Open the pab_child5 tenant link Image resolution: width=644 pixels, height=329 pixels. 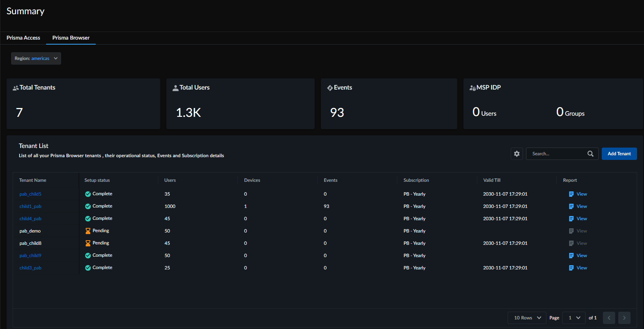[30, 194]
